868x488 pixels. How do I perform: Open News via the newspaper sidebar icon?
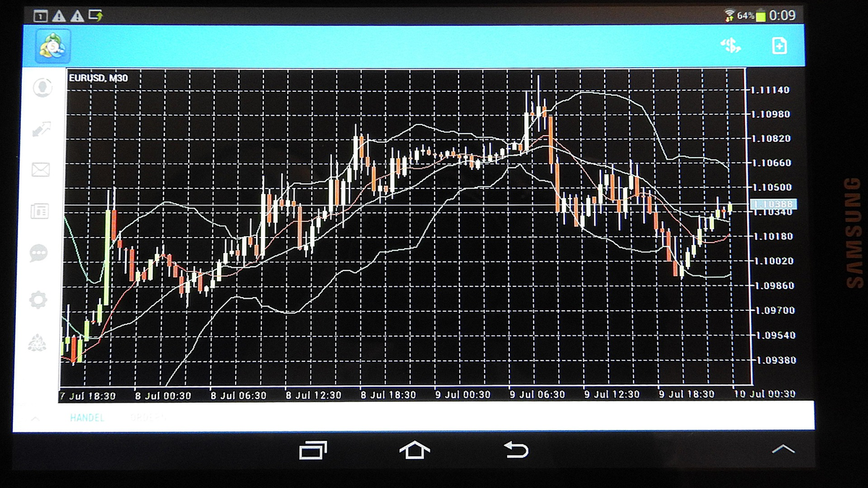(40, 212)
